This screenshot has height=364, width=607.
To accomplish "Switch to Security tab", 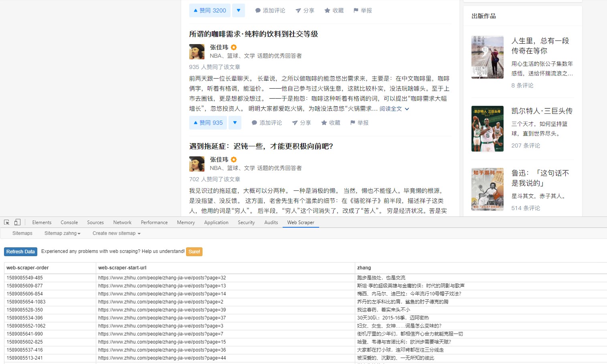I will (246, 222).
